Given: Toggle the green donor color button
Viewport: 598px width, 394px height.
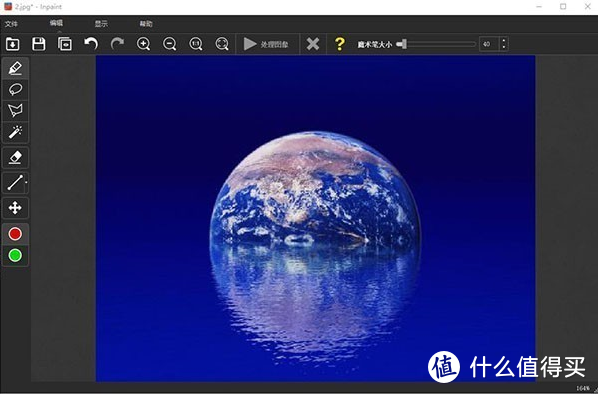Looking at the screenshot, I should coord(15,255).
